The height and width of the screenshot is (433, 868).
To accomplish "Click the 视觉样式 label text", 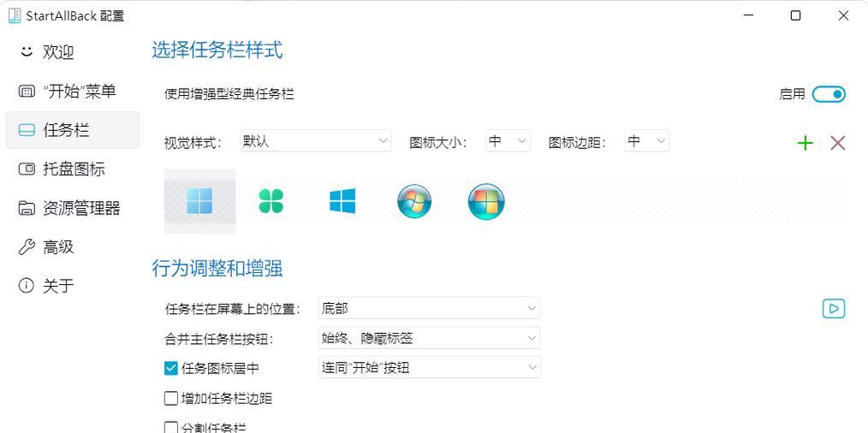I will [193, 143].
